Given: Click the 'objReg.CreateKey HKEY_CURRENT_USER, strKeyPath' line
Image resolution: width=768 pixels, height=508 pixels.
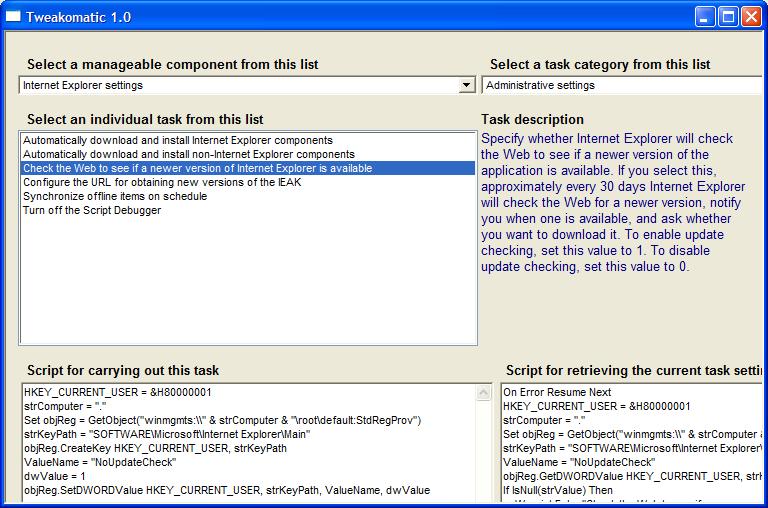Looking at the screenshot, I should [x=155, y=448].
